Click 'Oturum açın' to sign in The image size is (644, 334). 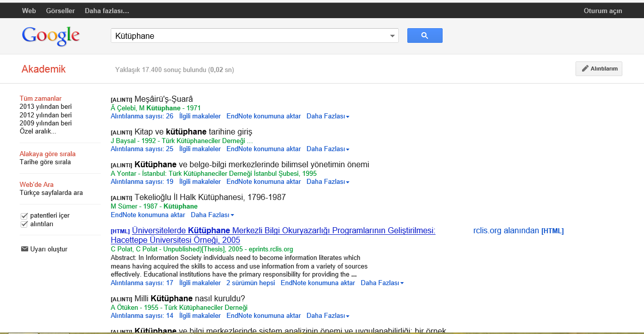[603, 11]
